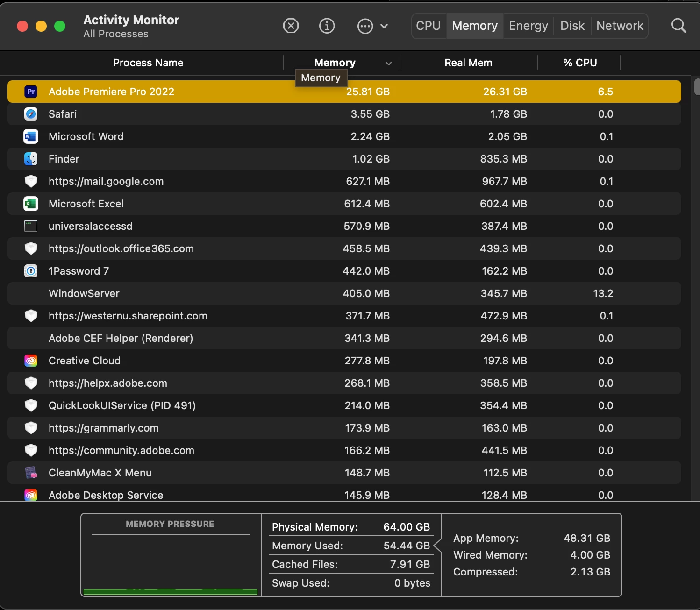Viewport: 700px width, 610px height.
Task: Click the 13.2 CPU value for WindowServer
Action: pyautogui.click(x=603, y=293)
